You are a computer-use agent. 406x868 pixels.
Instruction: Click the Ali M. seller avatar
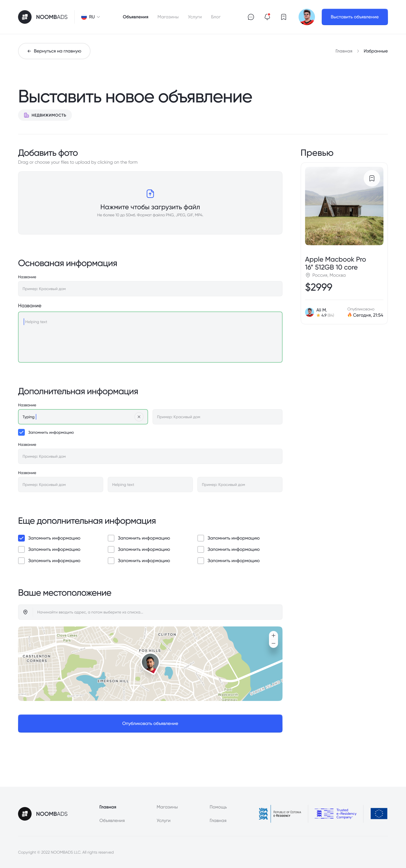point(309,312)
